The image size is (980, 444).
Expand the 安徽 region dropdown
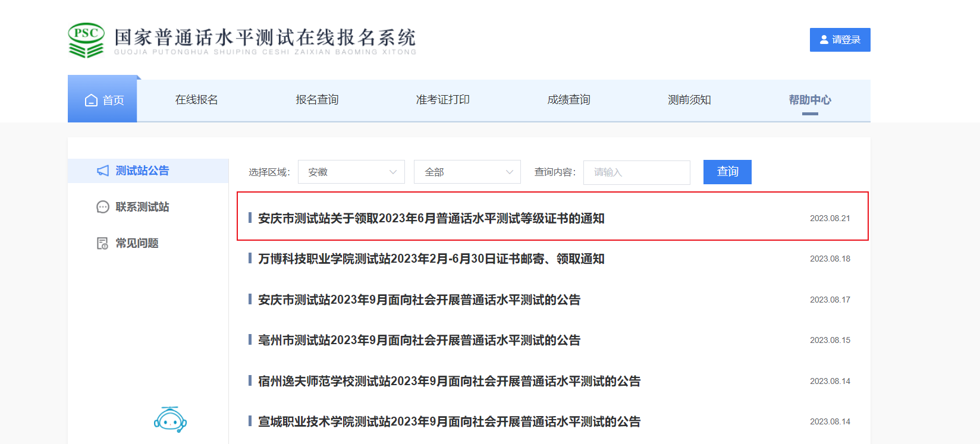(x=351, y=172)
